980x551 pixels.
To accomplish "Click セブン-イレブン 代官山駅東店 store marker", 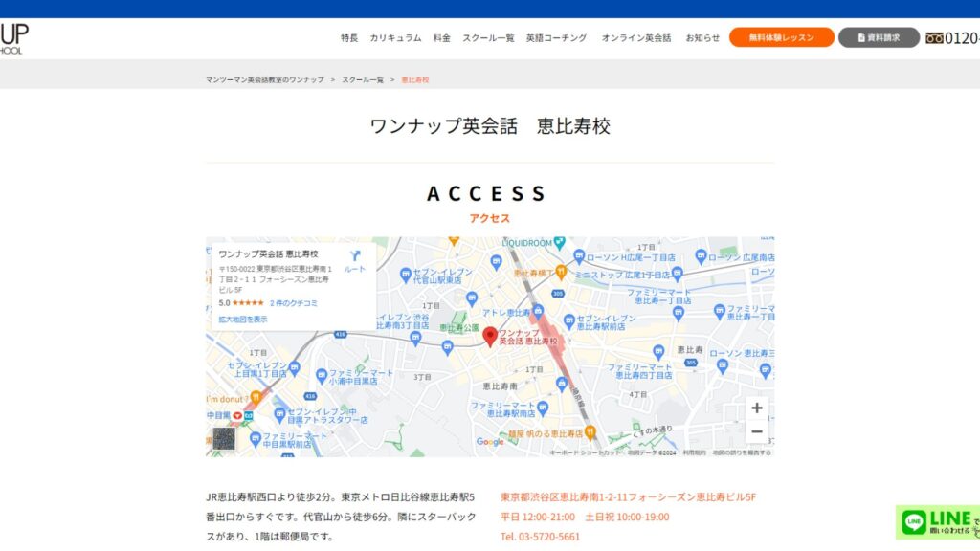I will tap(406, 274).
